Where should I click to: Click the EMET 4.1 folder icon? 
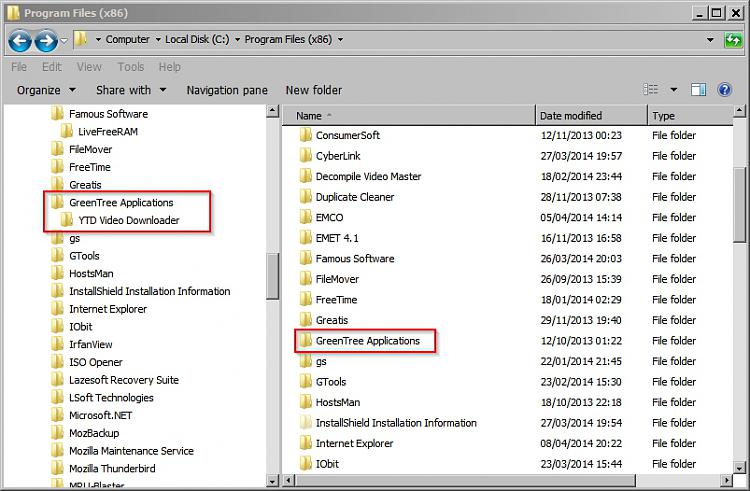click(305, 238)
